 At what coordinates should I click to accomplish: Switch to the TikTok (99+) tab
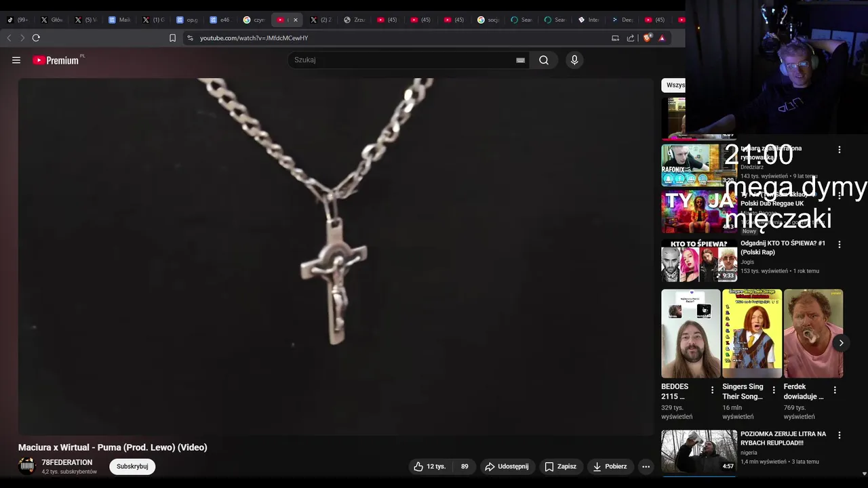point(18,20)
